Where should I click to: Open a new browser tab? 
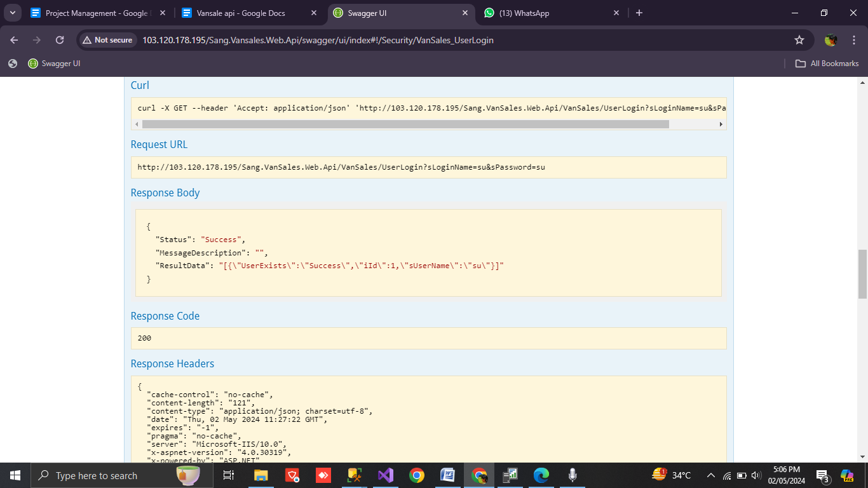tap(639, 13)
